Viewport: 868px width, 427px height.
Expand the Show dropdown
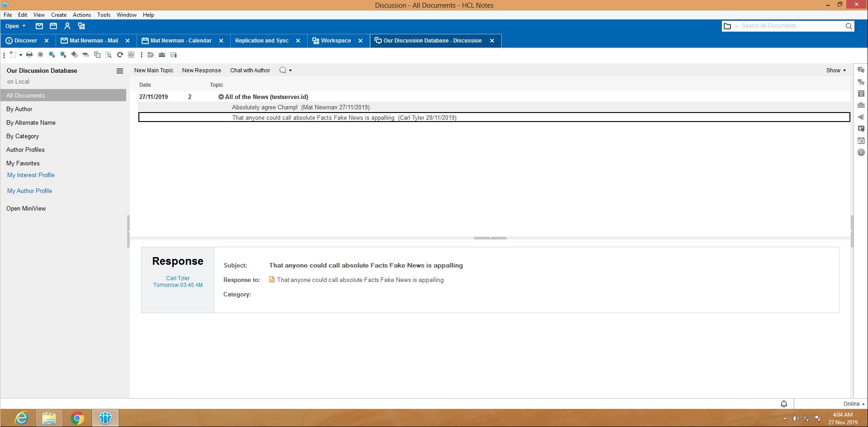pos(835,70)
